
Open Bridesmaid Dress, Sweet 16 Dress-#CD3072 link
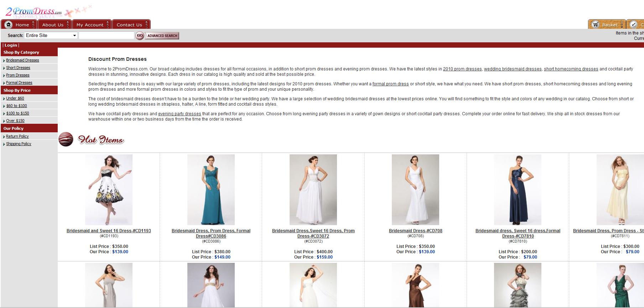tap(313, 233)
